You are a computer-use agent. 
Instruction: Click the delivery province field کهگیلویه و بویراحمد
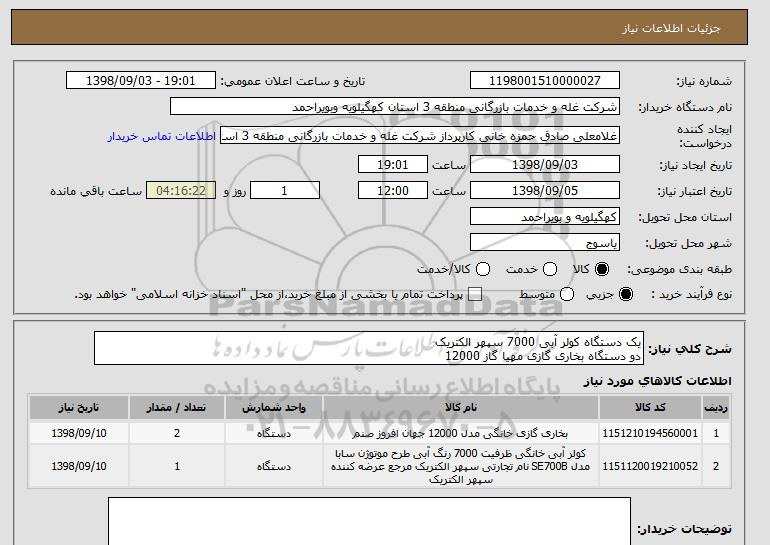coord(545,217)
